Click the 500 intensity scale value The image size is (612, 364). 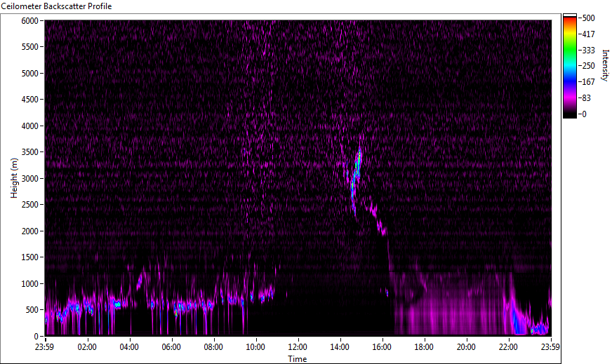(x=588, y=18)
